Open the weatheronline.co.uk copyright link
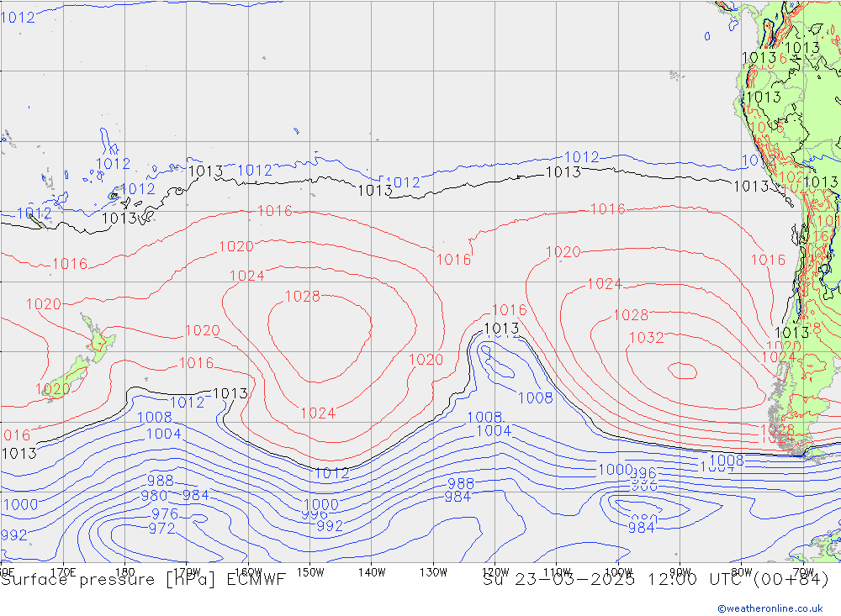 pyautogui.click(x=770, y=608)
